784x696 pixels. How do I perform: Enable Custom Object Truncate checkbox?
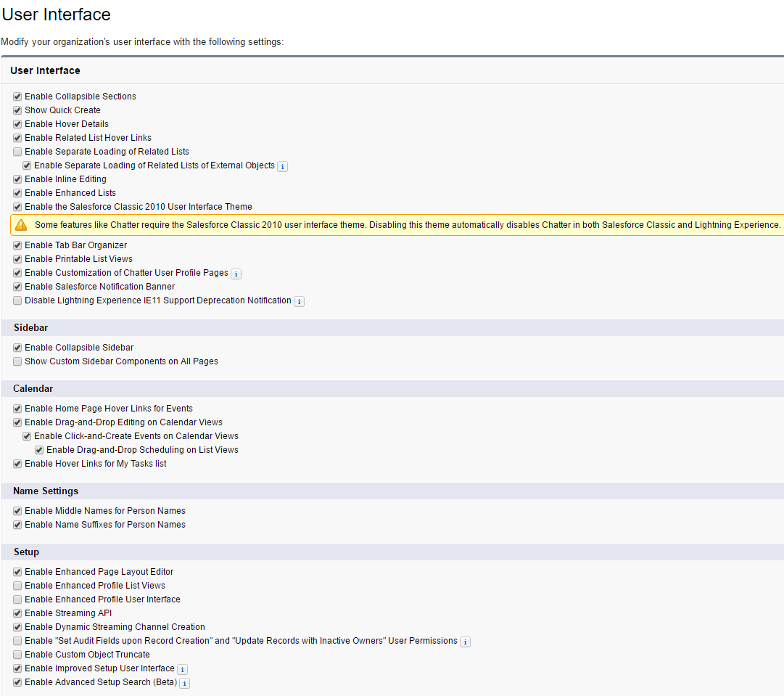tap(17, 655)
